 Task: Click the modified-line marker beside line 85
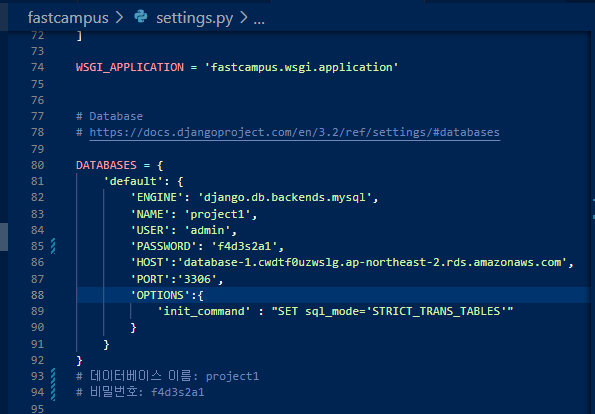pyautogui.click(x=53, y=246)
